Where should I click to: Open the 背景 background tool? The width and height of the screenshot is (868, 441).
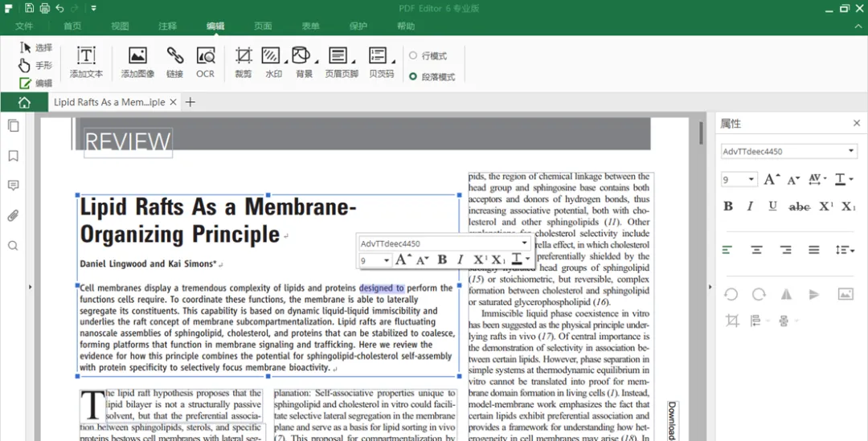point(304,62)
